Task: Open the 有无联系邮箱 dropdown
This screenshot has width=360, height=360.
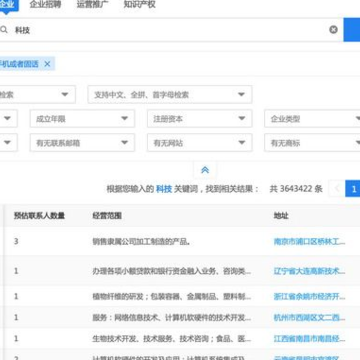Action: pyautogui.click(x=82, y=143)
